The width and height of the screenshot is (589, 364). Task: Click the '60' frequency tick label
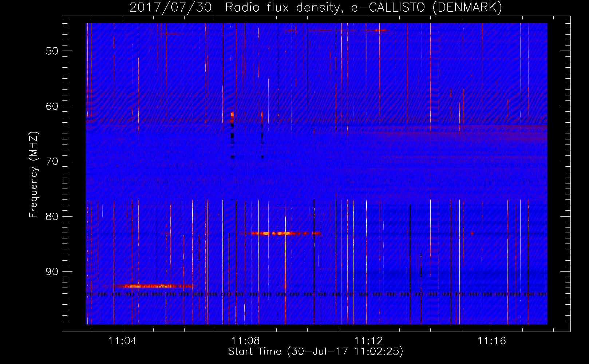coord(52,106)
